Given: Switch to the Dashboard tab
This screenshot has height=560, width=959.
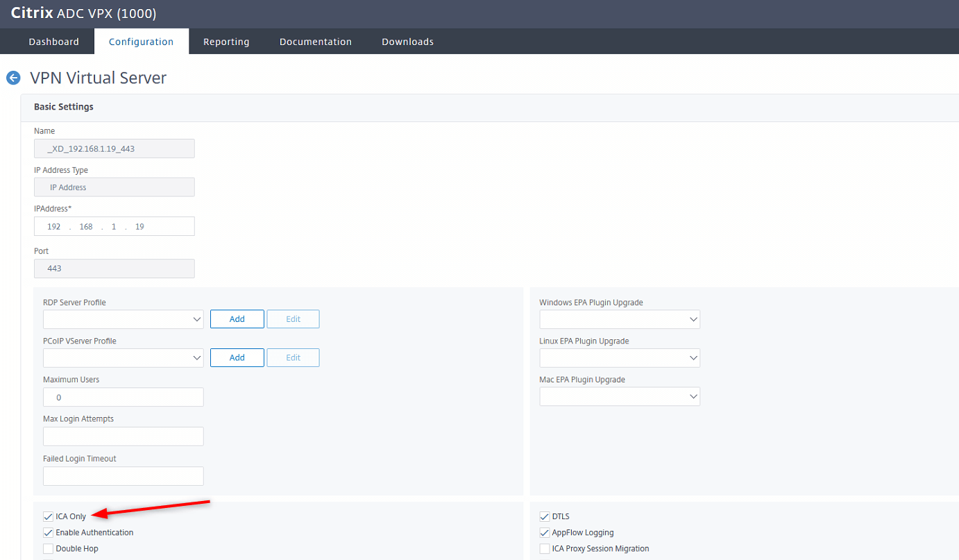Looking at the screenshot, I should [x=53, y=41].
